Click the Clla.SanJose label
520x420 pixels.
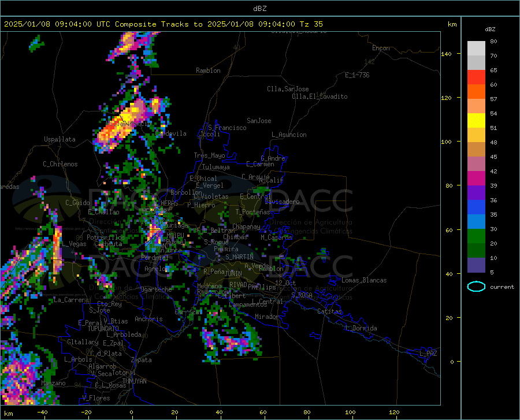[x=288, y=89]
